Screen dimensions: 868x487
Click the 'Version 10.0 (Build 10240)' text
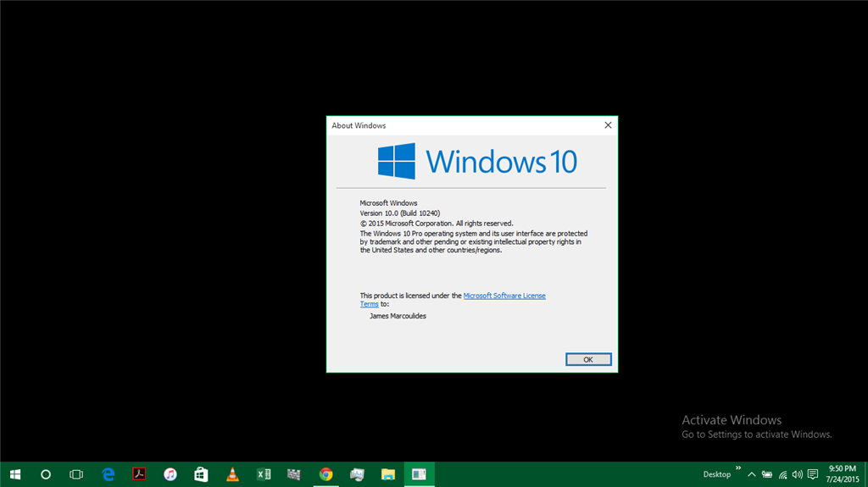pos(400,213)
